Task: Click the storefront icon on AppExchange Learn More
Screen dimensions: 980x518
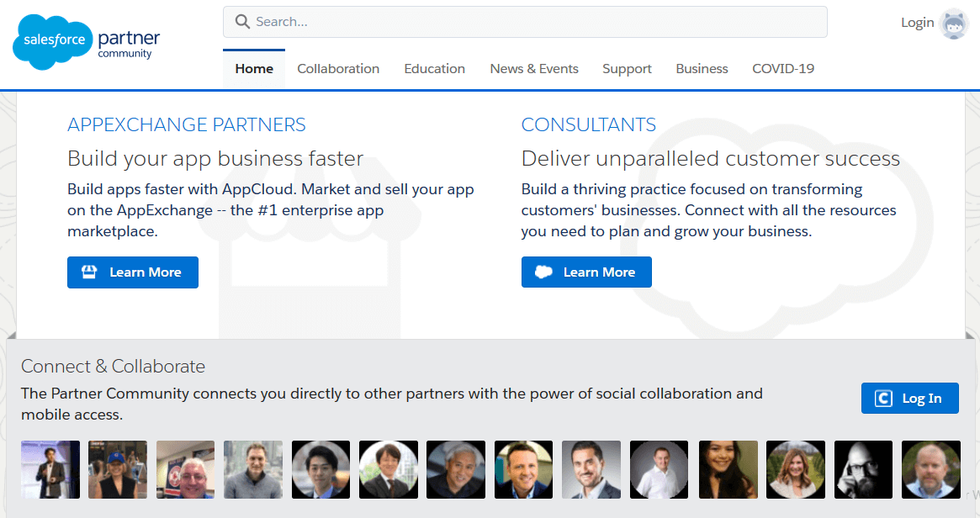Action: point(89,272)
